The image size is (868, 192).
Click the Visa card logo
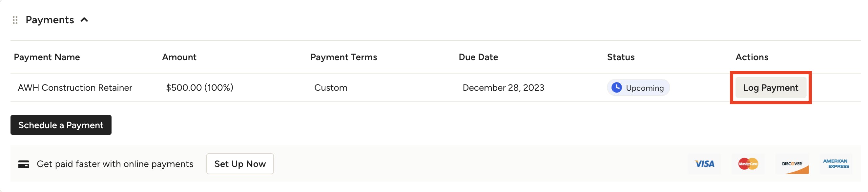(705, 164)
